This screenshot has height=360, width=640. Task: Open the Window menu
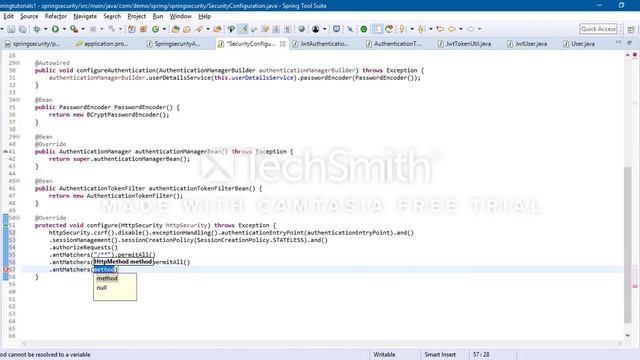click(180, 16)
